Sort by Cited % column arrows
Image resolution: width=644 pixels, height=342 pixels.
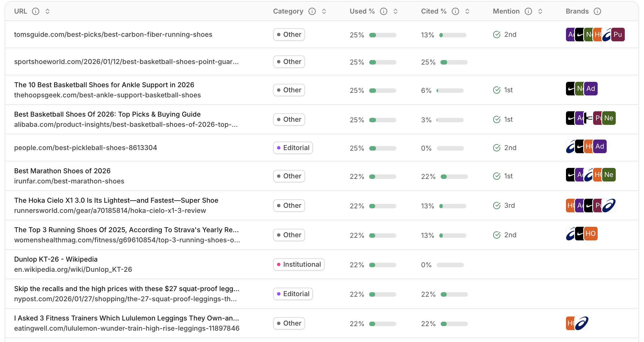tap(467, 11)
